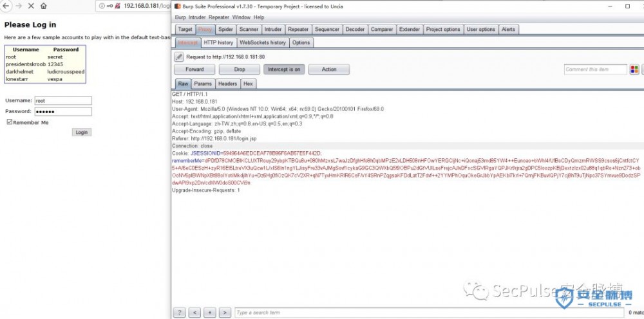Click the pencil edit icon beside Request to

point(178,57)
